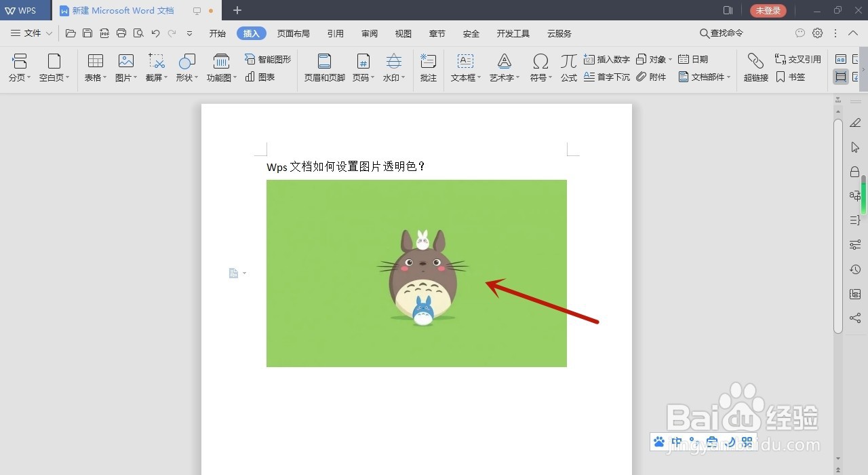This screenshot has height=475, width=868.
Task: Click the print icon
Action: [x=121, y=33]
